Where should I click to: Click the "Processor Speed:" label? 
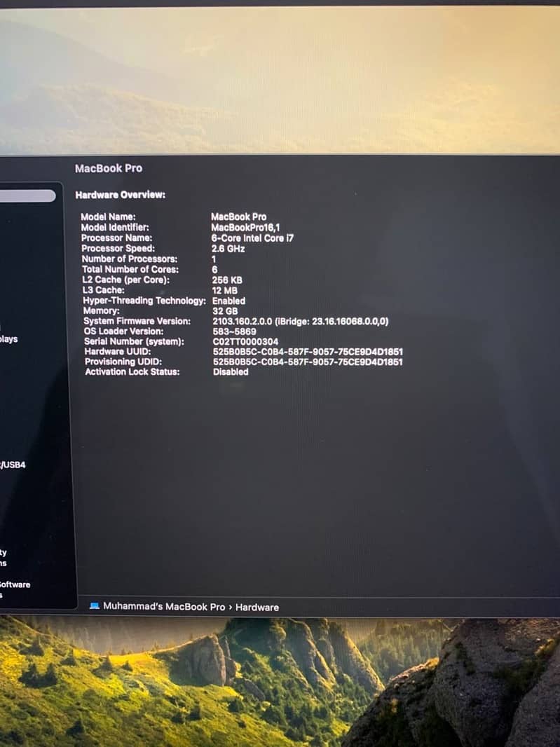tap(118, 249)
